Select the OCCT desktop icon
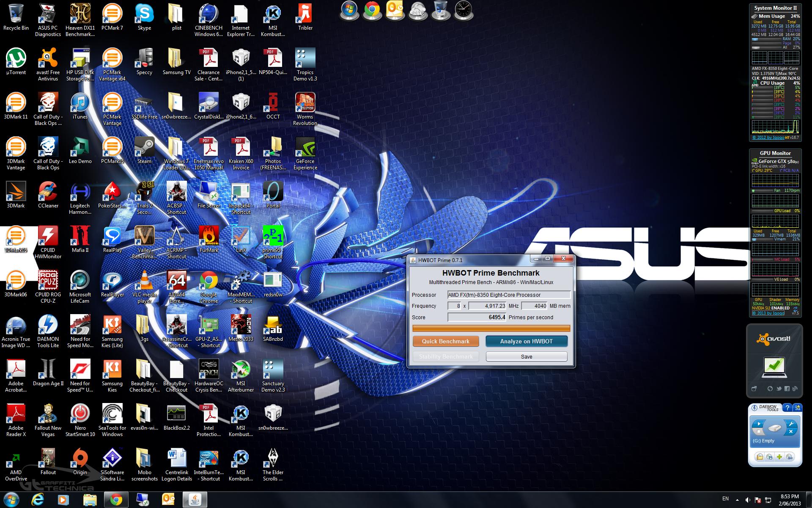The width and height of the screenshot is (812, 508). coord(273,106)
